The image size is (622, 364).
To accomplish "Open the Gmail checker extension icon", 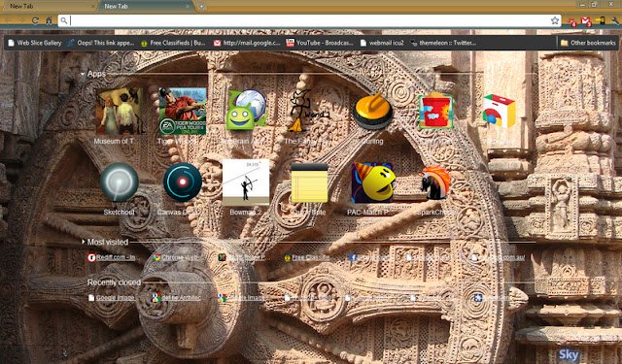I will [x=586, y=21].
